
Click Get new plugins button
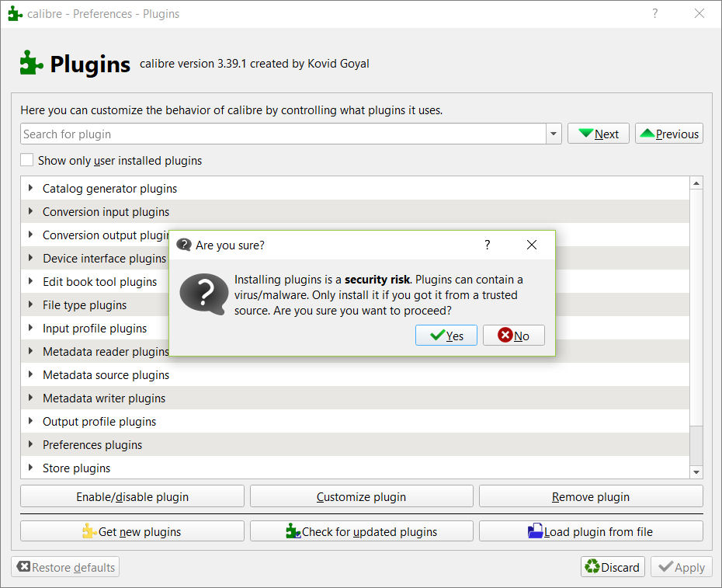tap(132, 531)
